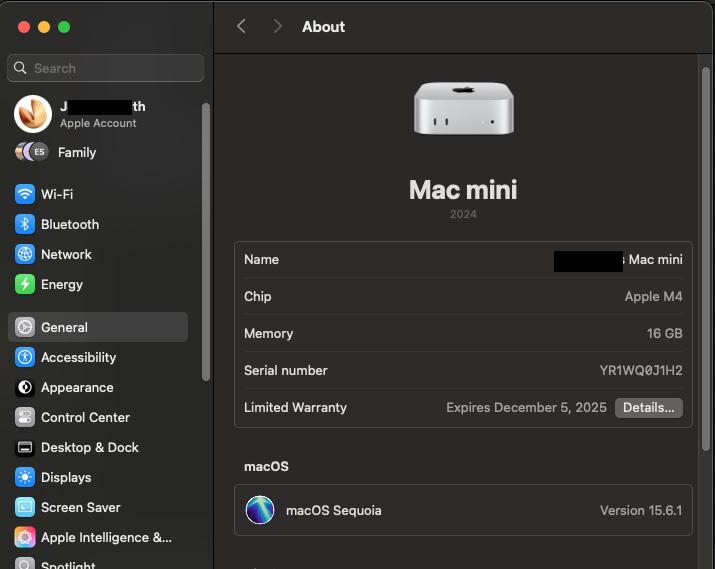Click the Mac mini title heading
The height and width of the screenshot is (569, 715).
(463, 190)
